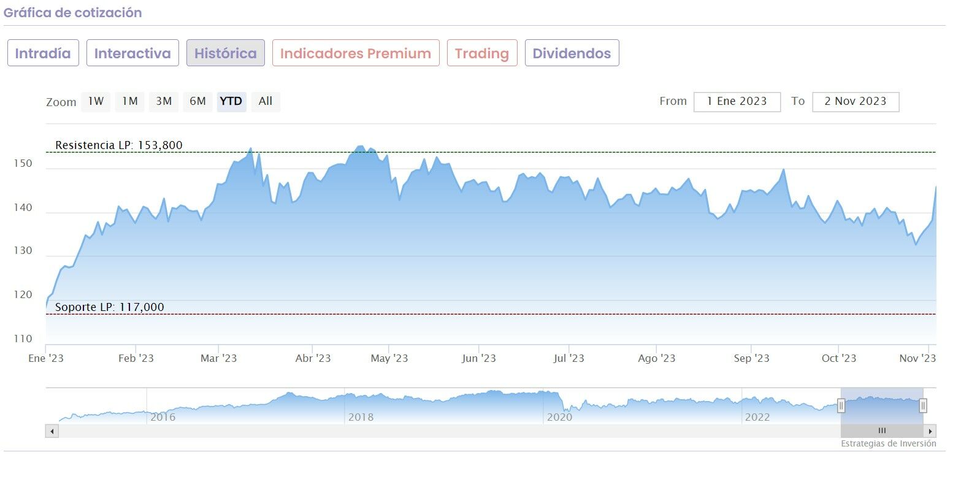Image resolution: width=980 pixels, height=479 pixels.
Task: Open the Indicadores Premium tab
Action: (x=356, y=53)
